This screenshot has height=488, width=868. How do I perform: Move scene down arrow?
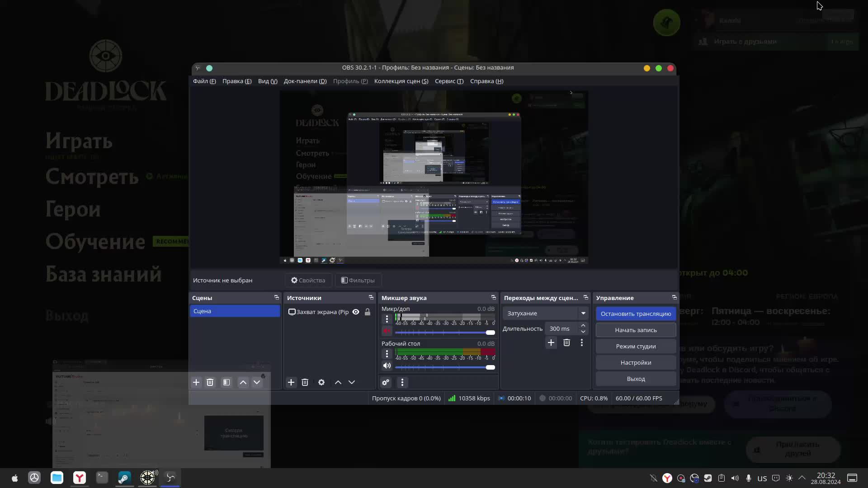(x=257, y=382)
